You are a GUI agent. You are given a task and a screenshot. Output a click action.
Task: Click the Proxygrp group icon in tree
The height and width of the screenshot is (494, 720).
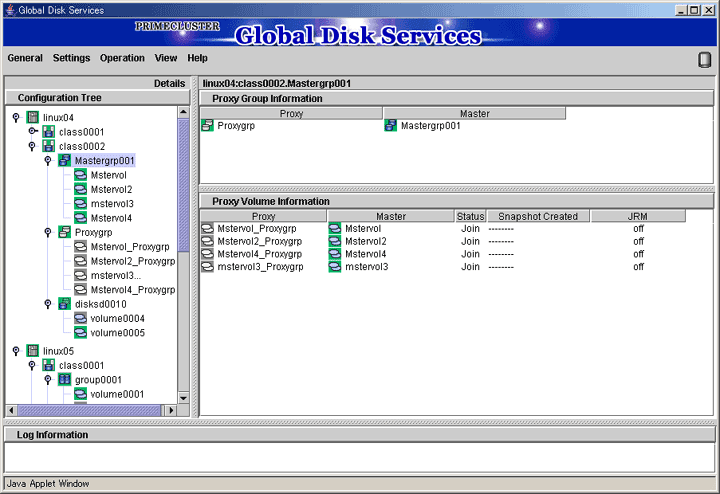pos(65,232)
